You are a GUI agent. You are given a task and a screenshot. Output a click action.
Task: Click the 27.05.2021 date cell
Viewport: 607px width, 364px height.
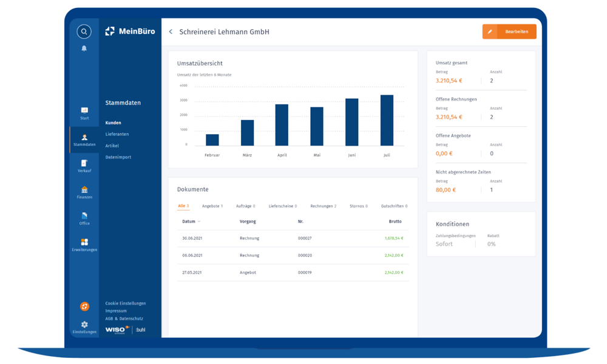(x=192, y=273)
